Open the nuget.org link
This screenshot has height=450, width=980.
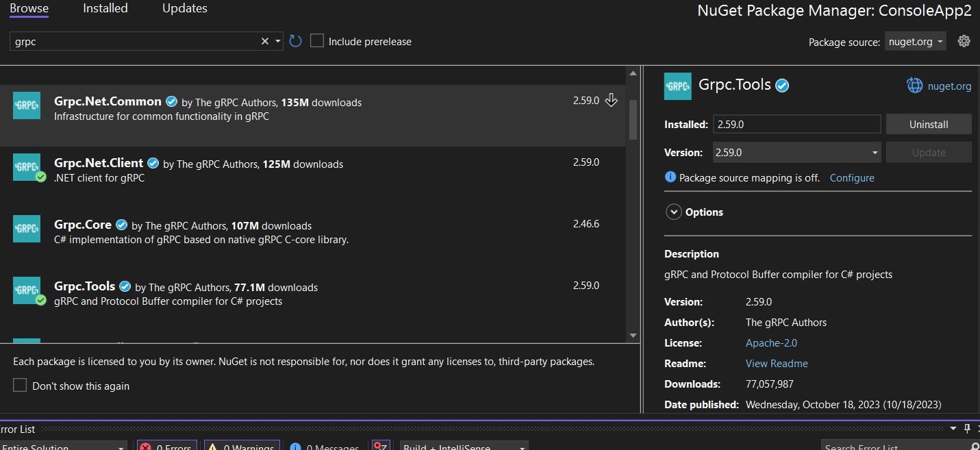(x=949, y=86)
